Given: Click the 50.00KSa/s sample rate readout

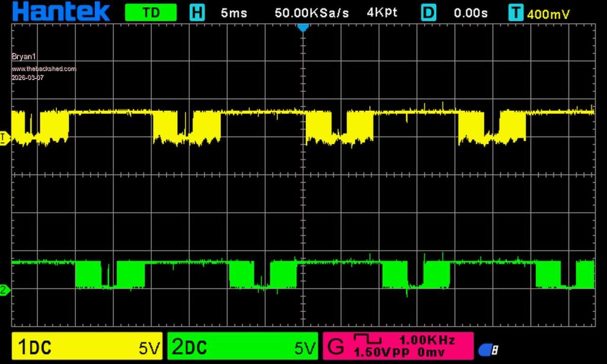Looking at the screenshot, I should (x=312, y=12).
